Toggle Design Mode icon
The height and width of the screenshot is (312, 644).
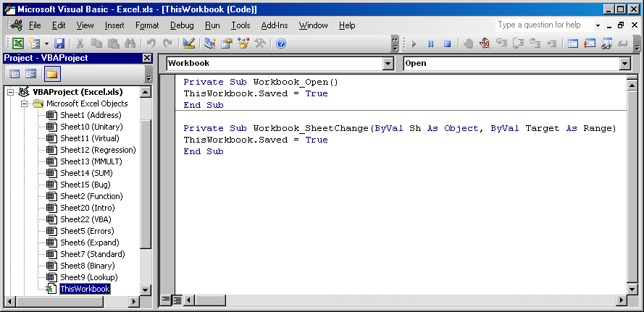click(189, 43)
